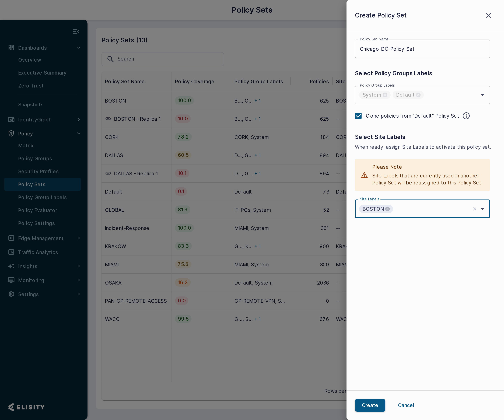Click the search magnifier icon

(110, 59)
